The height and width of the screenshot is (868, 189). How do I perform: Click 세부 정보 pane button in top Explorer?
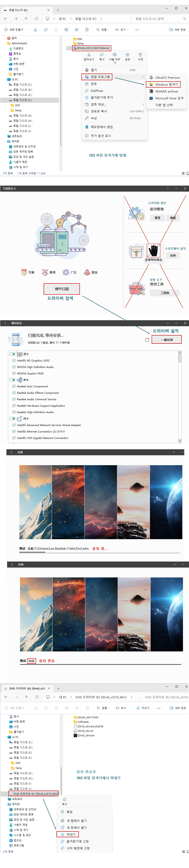(177, 30)
